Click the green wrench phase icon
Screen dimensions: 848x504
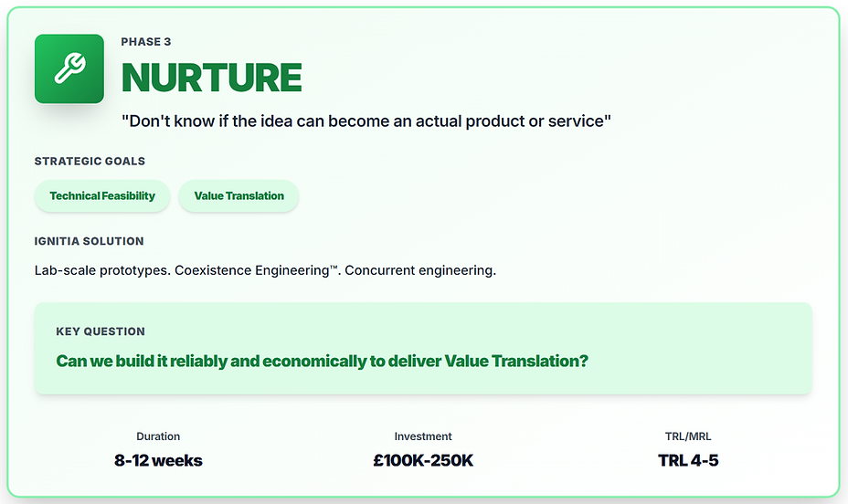pyautogui.click(x=69, y=68)
